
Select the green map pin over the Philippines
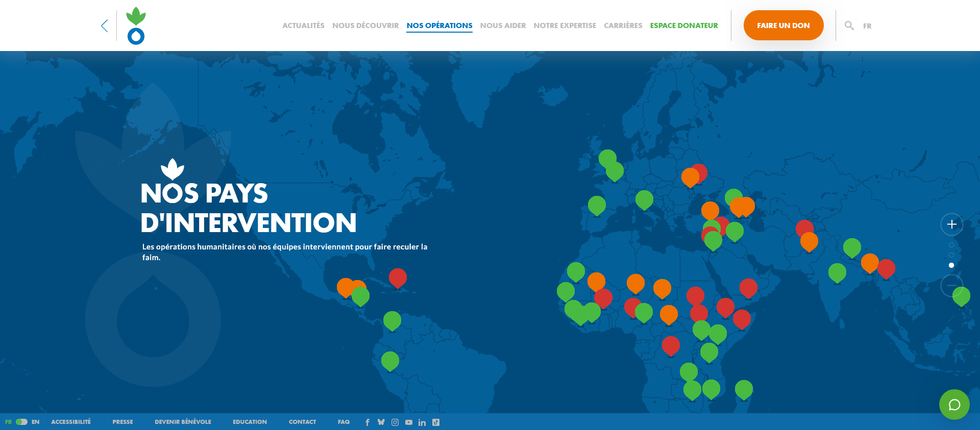(x=961, y=296)
